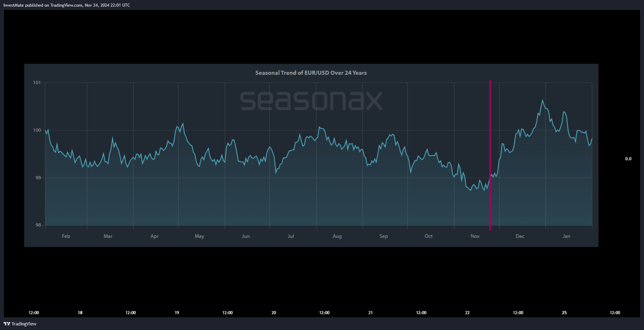Click the Apr month label
The height and width of the screenshot is (330, 644).
[x=154, y=236]
